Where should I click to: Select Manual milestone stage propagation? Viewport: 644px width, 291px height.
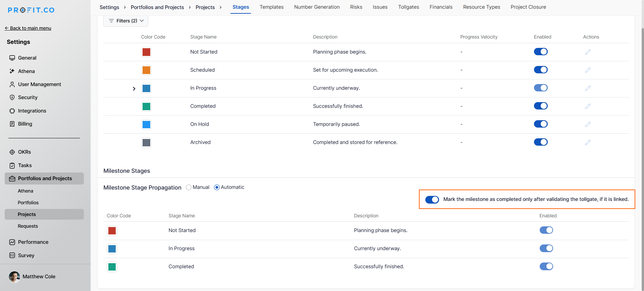pyautogui.click(x=189, y=188)
